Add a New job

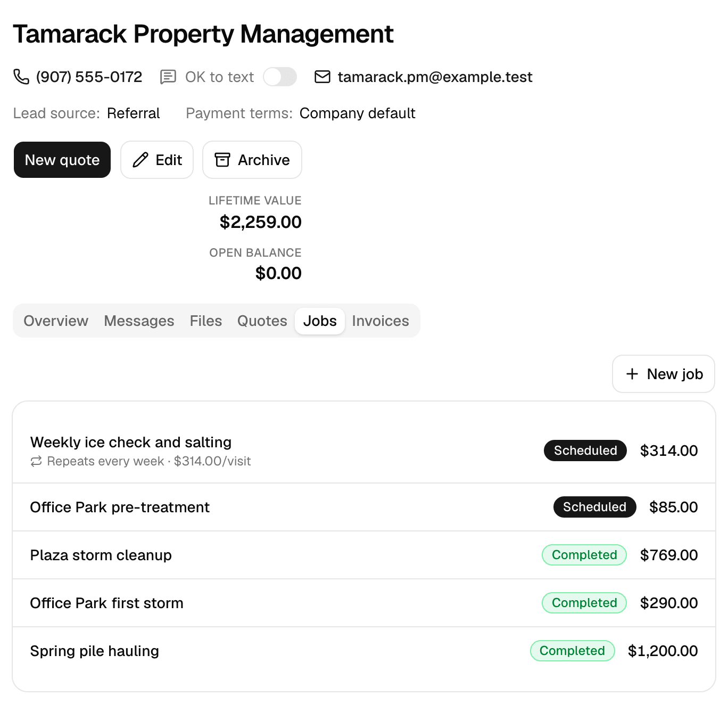click(x=664, y=374)
